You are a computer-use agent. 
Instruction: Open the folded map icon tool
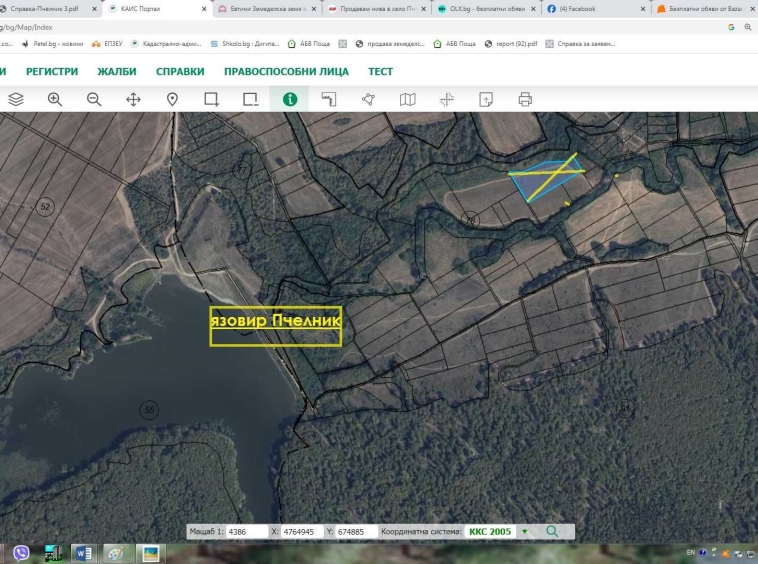[407, 99]
